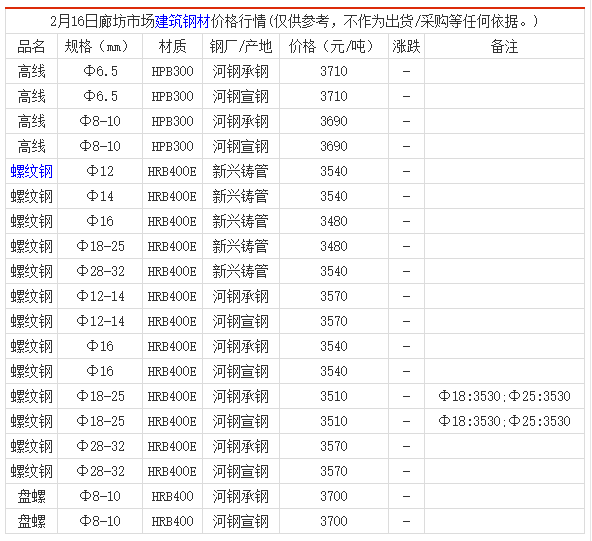The height and width of the screenshot is (541, 592).
Task: Click the 3480 price for Φ16 新兴铸管
Action: [334, 221]
